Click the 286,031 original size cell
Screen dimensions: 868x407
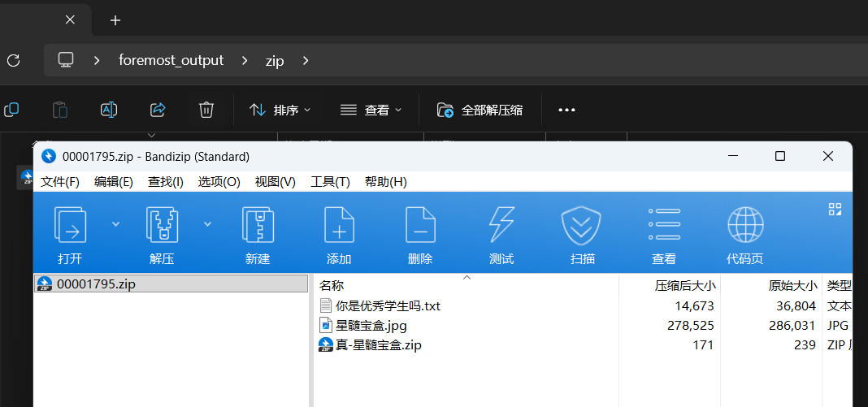pyautogui.click(x=792, y=326)
